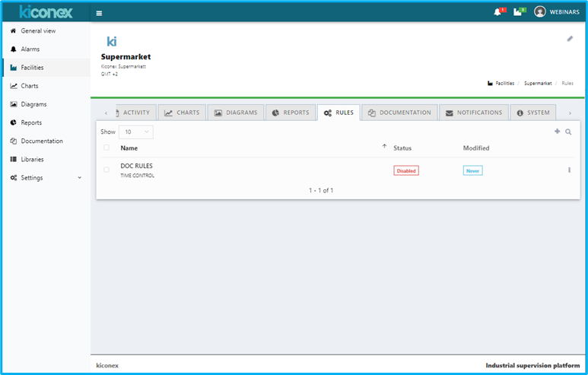Open the green-badged facility notifications icon
The image size is (588, 375).
pyautogui.click(x=519, y=12)
